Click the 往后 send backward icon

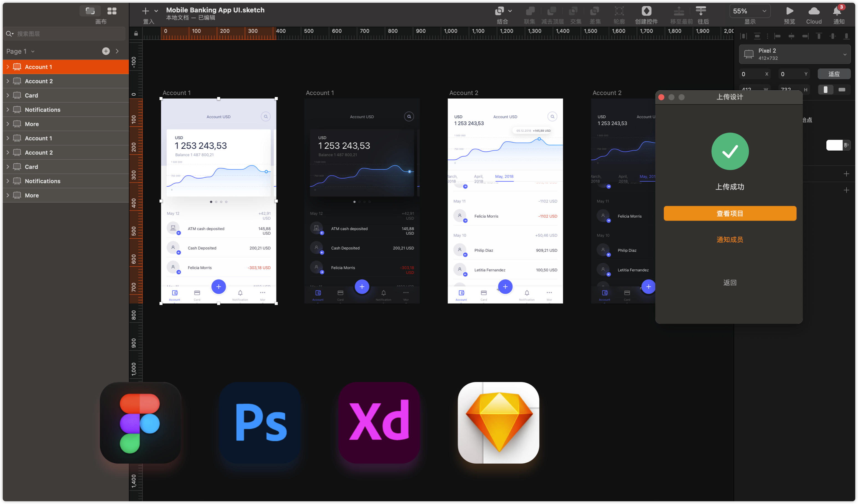coord(701,11)
